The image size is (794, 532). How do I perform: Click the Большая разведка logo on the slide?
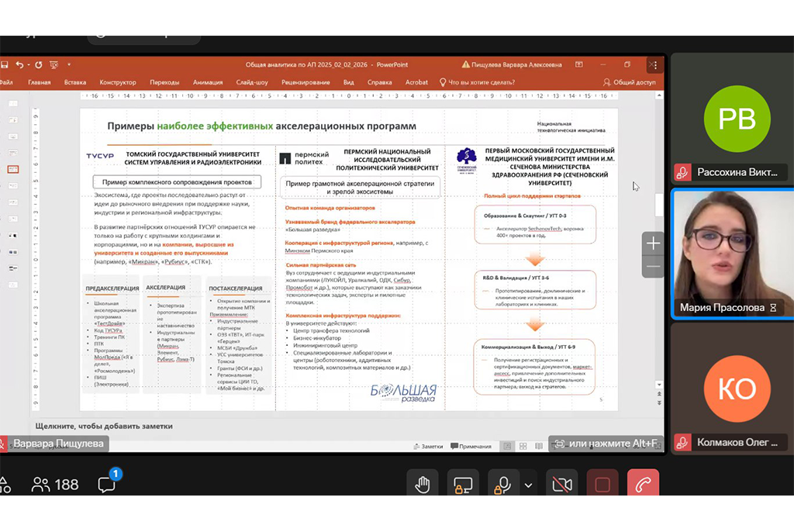(403, 392)
